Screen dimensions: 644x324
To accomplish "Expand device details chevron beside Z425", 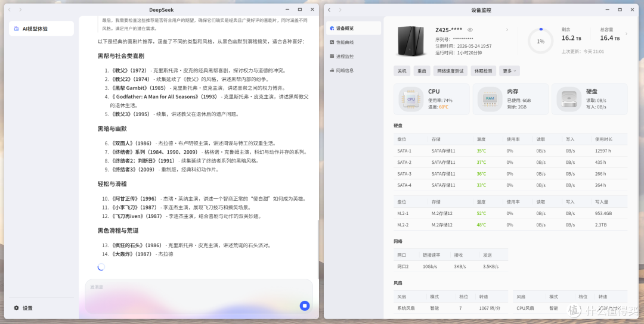I will tap(507, 30).
